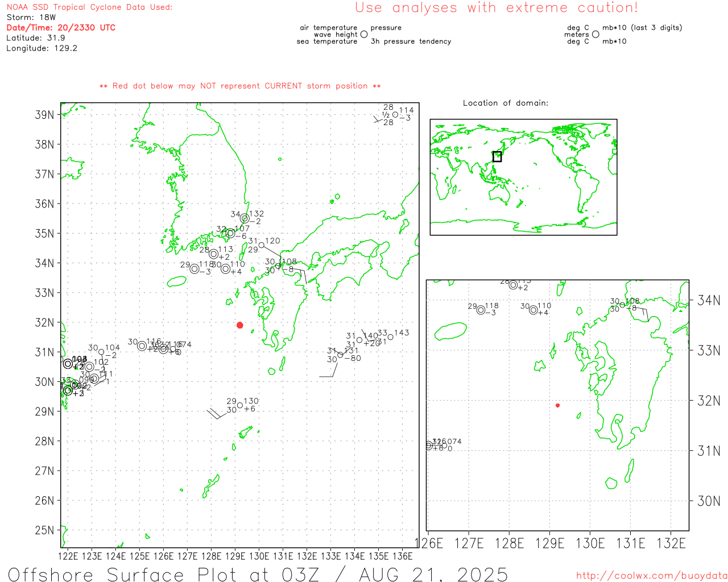The height and width of the screenshot is (582, 728).
Task: Click the 'Location of domain:' label
Action: click(x=506, y=103)
